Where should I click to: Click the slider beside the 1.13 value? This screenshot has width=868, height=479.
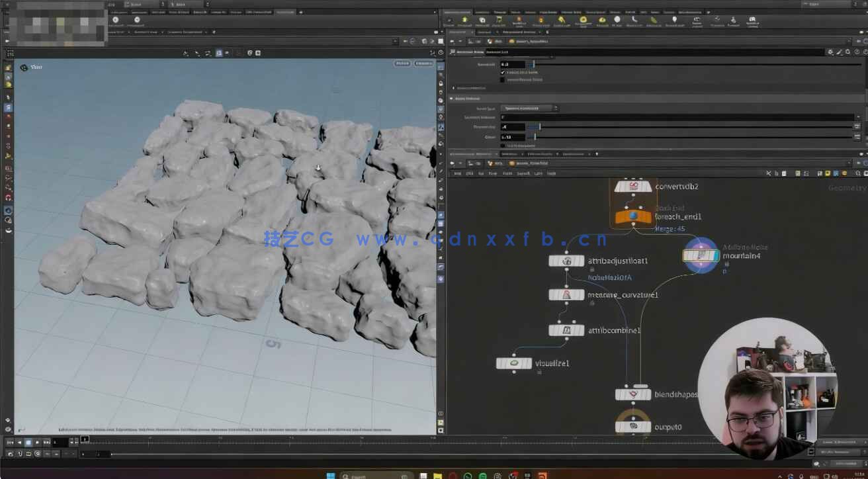[535, 137]
